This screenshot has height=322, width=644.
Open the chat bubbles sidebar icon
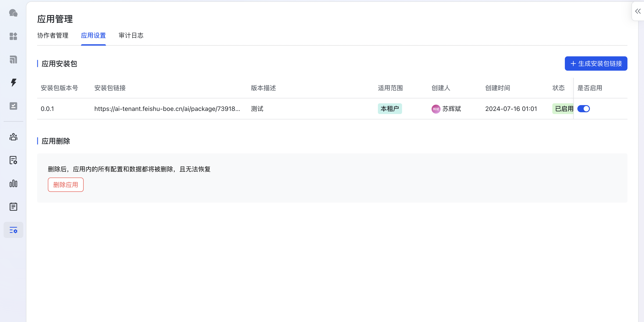tap(13, 13)
